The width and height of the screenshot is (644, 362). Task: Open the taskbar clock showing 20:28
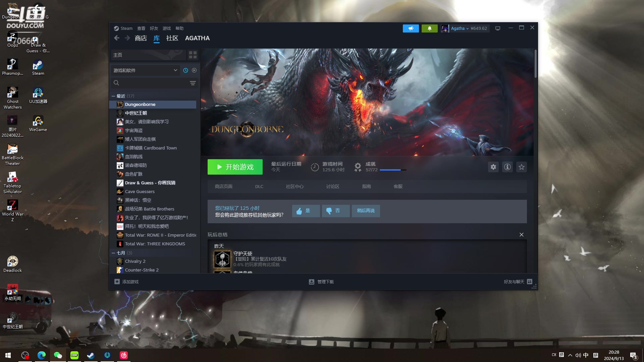click(x=613, y=355)
